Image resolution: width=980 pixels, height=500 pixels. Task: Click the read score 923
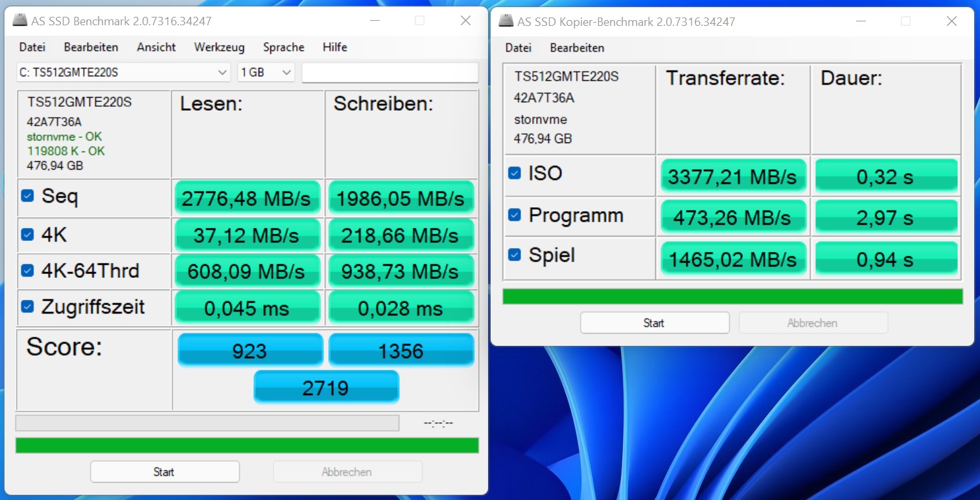pyautogui.click(x=250, y=350)
